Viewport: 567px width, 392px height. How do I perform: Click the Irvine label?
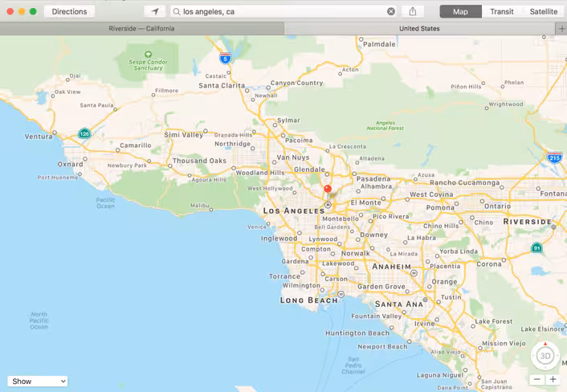pos(425,323)
